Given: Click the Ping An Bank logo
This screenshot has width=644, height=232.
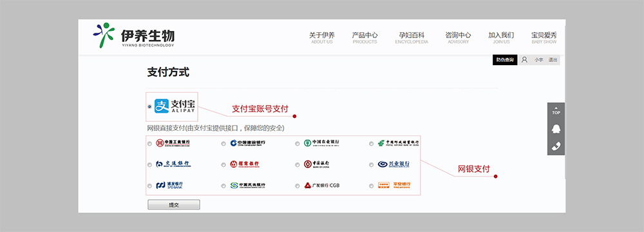Looking at the screenshot, I should 394,185.
